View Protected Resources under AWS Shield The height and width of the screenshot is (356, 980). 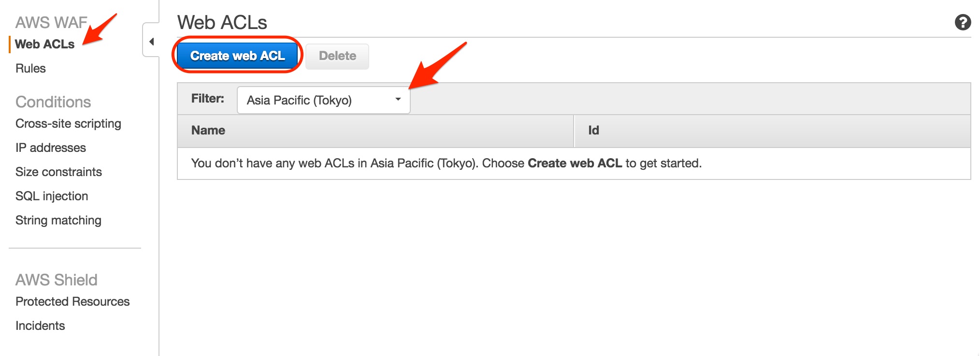point(72,301)
